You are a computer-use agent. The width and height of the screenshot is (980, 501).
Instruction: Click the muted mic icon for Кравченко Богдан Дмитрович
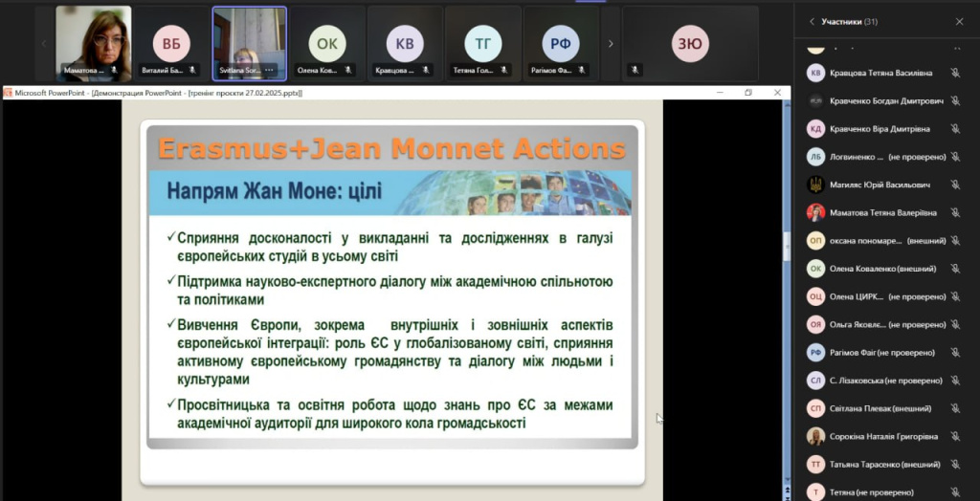pyautogui.click(x=955, y=100)
